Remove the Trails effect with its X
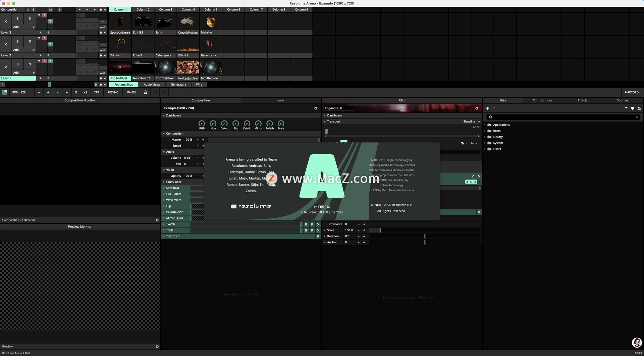The width and height of the screenshot is (644, 356). (x=318, y=231)
